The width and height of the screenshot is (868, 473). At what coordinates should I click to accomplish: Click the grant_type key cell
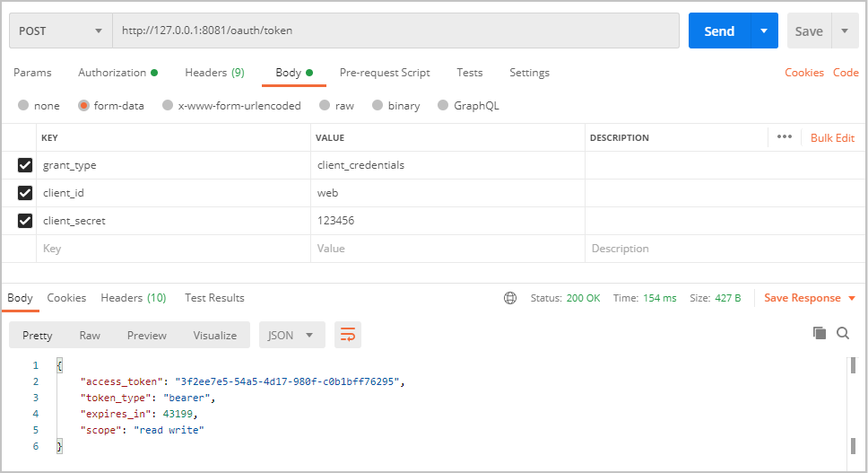(173, 165)
